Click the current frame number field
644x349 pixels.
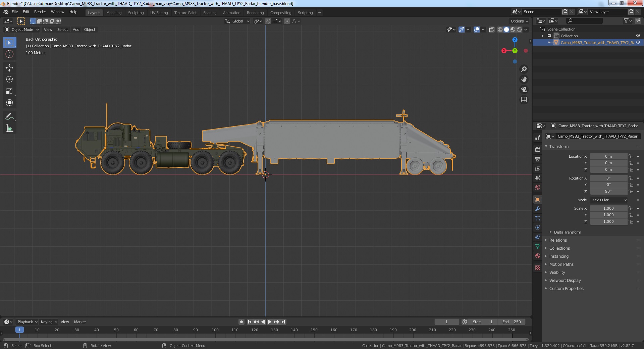[x=446, y=322]
